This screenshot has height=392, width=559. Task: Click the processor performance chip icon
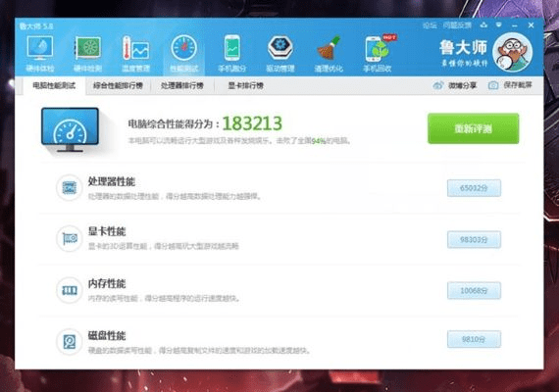(x=70, y=187)
